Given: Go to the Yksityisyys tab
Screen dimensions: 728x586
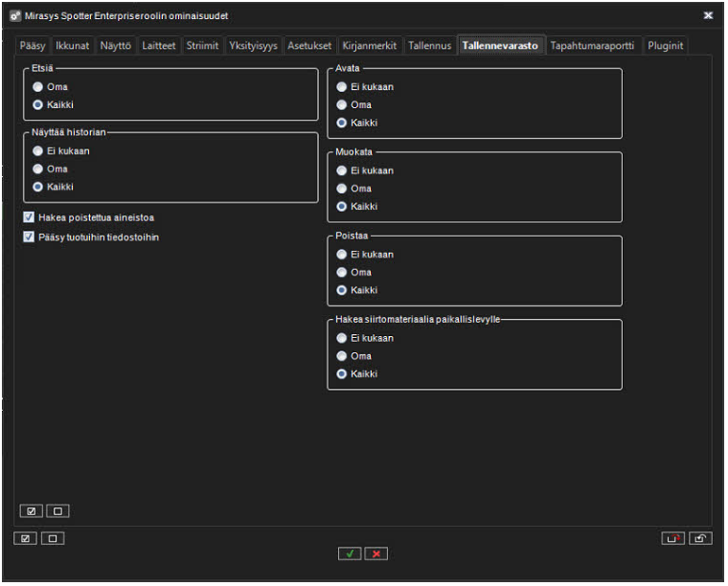Looking at the screenshot, I should pyautogui.click(x=253, y=46).
